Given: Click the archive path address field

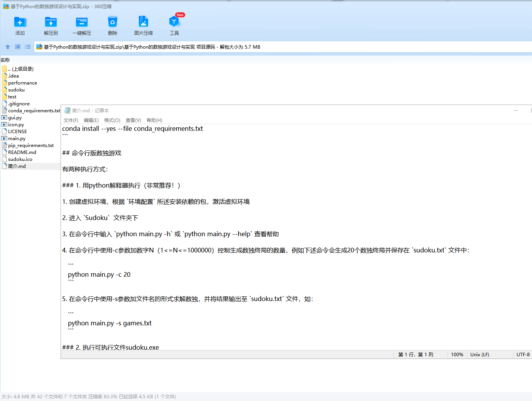Looking at the screenshot, I should [x=283, y=47].
